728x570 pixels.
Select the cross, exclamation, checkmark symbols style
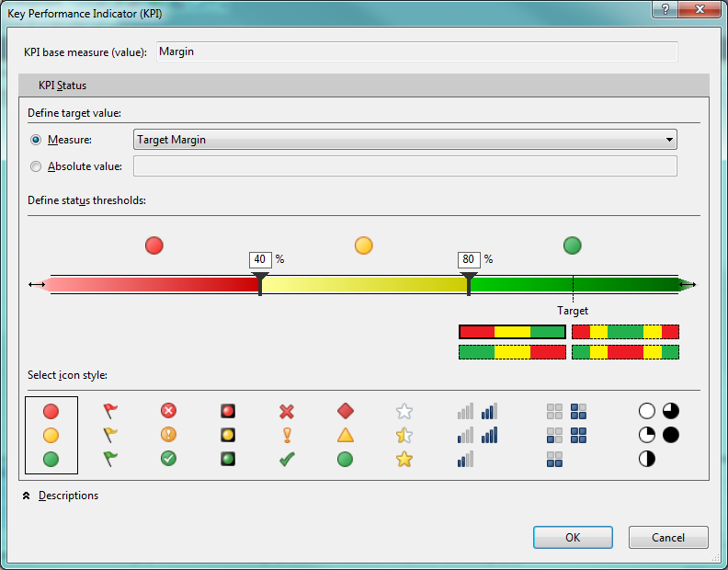287,435
